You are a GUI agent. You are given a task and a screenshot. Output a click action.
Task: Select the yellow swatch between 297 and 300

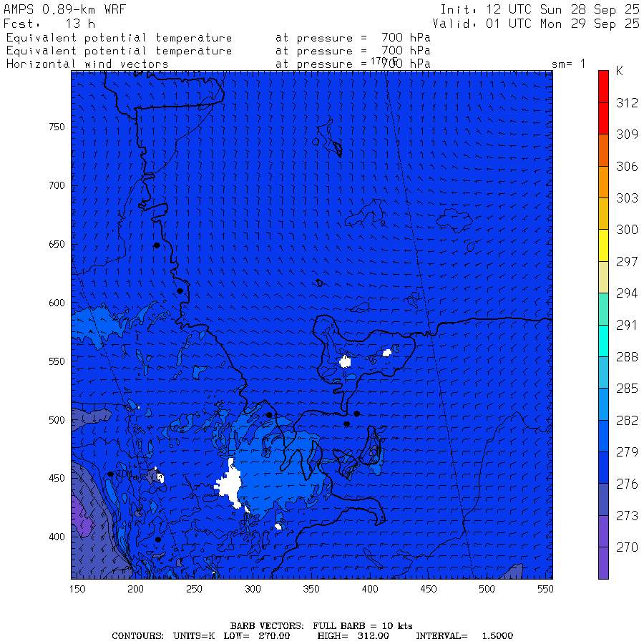[x=603, y=245]
